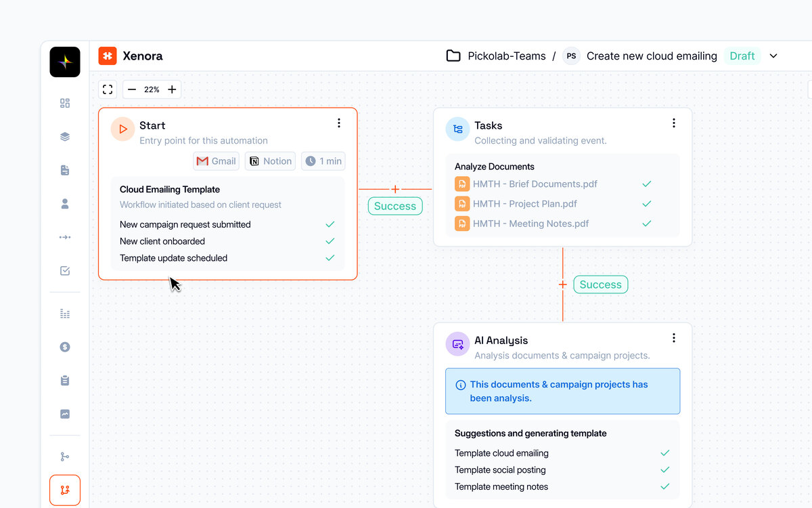Open the document page sidebar icon
Screen dimensions: 812x508
65,170
